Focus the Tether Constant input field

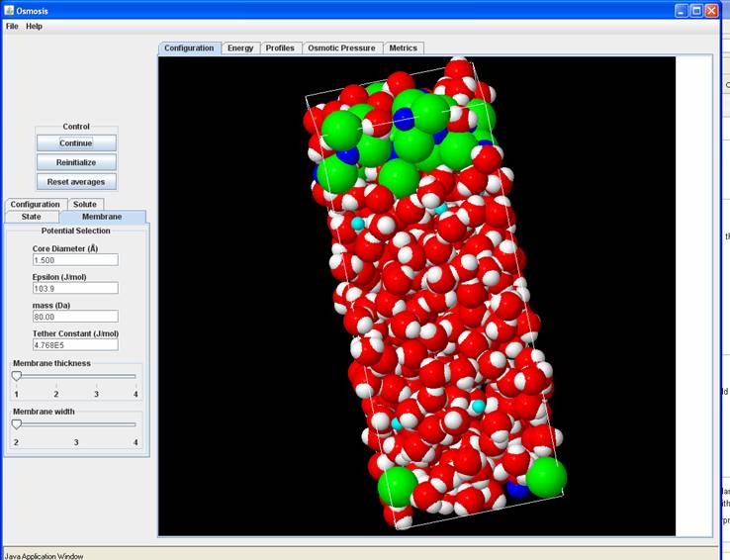coord(75,345)
